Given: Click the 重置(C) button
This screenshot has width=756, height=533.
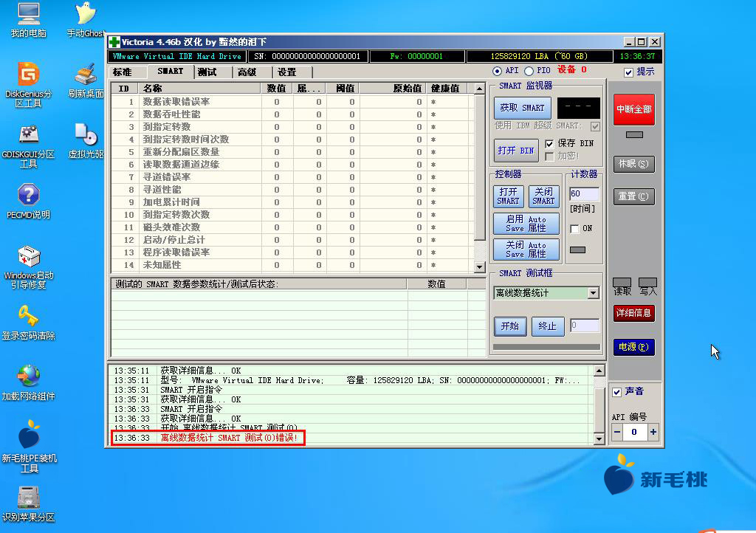Looking at the screenshot, I should 634,196.
